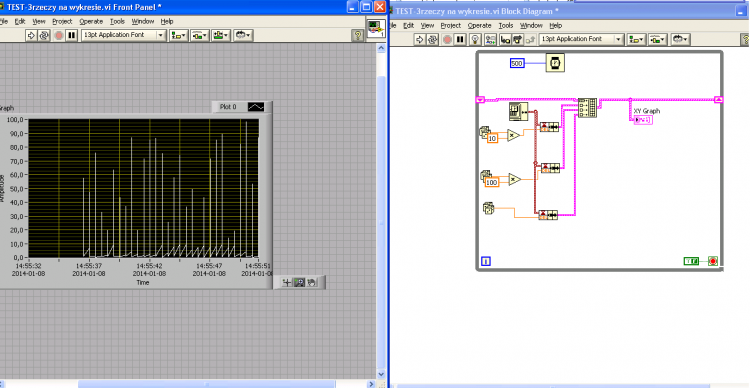Click Step Into icon in Block Diagram
Image resolution: width=750 pixels, height=388 pixels.
click(x=505, y=40)
